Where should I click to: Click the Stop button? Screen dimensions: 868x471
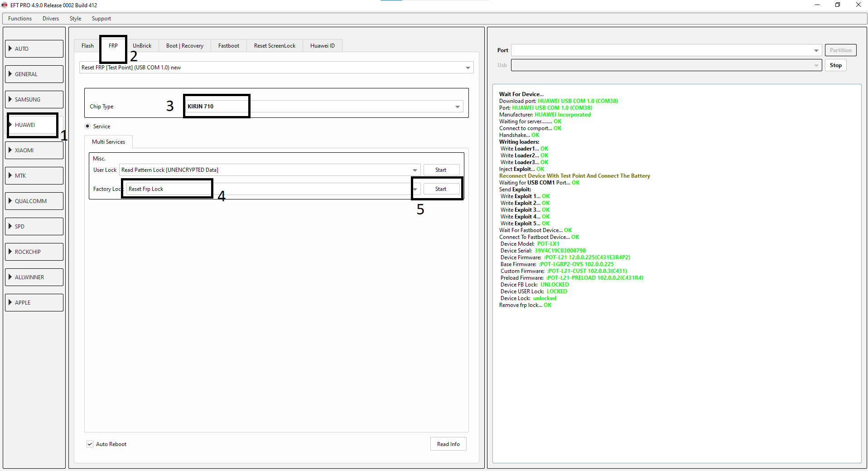(x=836, y=65)
